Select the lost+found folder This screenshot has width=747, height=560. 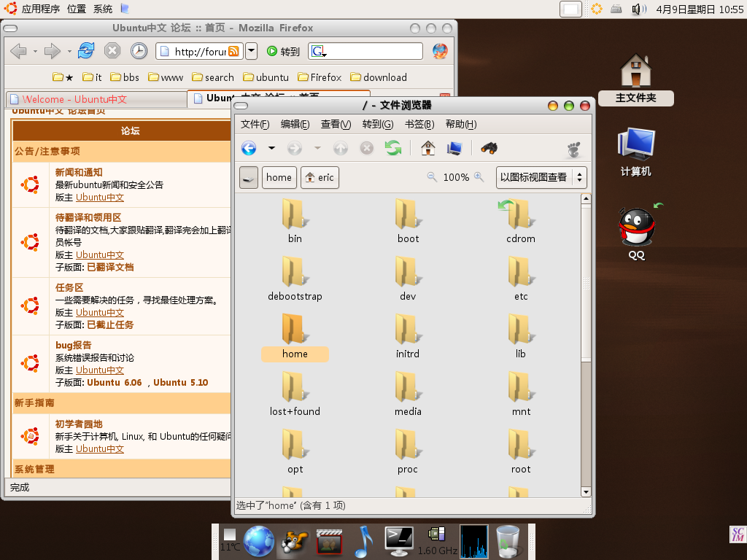point(295,394)
